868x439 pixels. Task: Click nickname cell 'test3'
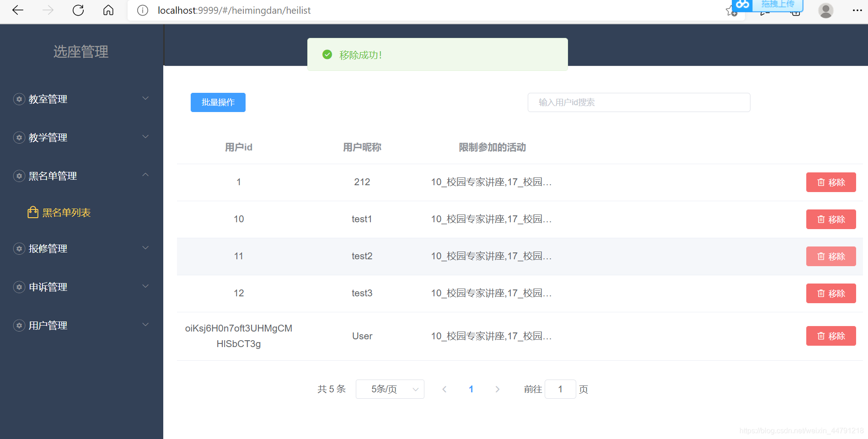coord(362,293)
